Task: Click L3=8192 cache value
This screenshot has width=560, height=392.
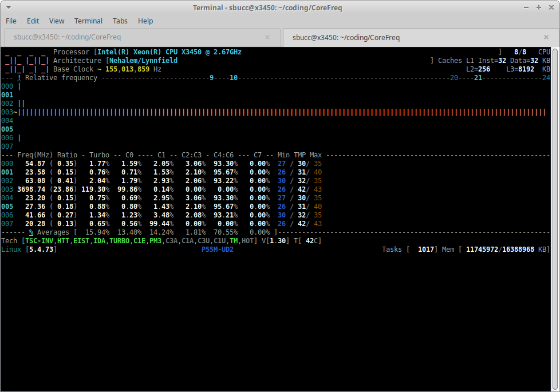Action: pyautogui.click(x=520, y=69)
